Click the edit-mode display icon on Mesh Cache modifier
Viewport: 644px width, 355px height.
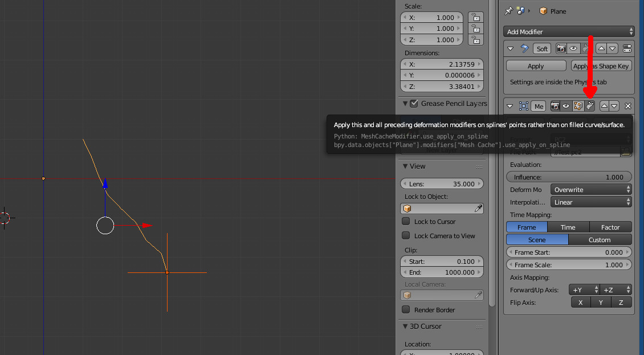coord(577,106)
